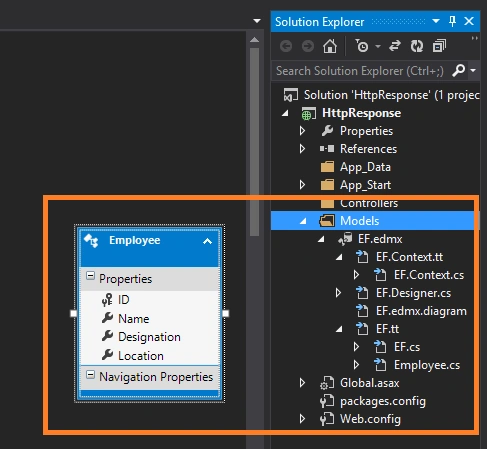The width and height of the screenshot is (487, 449).
Task: Open the Pending Changes Filter clock icon
Action: [x=362, y=46]
